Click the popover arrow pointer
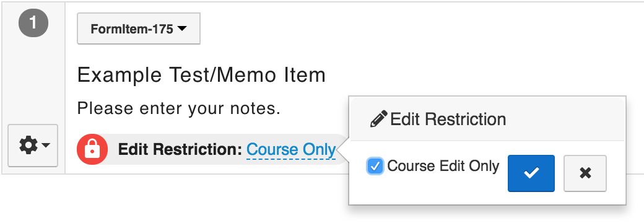Screen dimensions: 644x223 click(344, 149)
